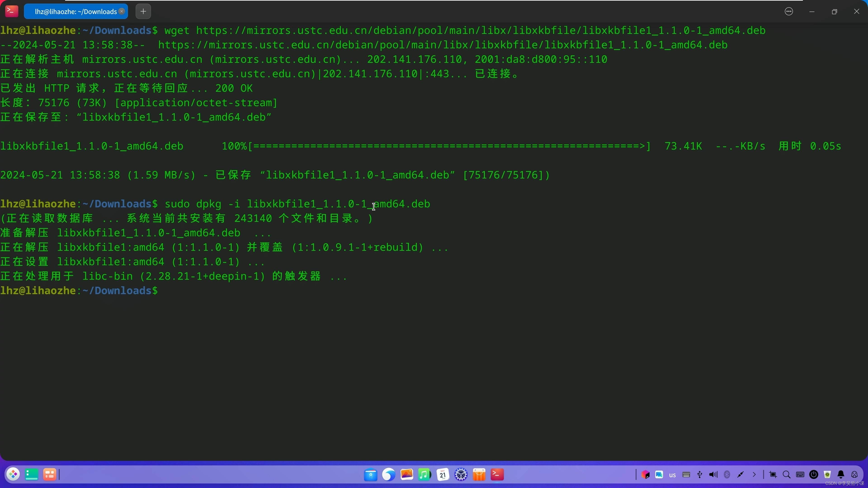Open the chat app tray icon
Screen dimensions: 868x488
tap(659, 474)
